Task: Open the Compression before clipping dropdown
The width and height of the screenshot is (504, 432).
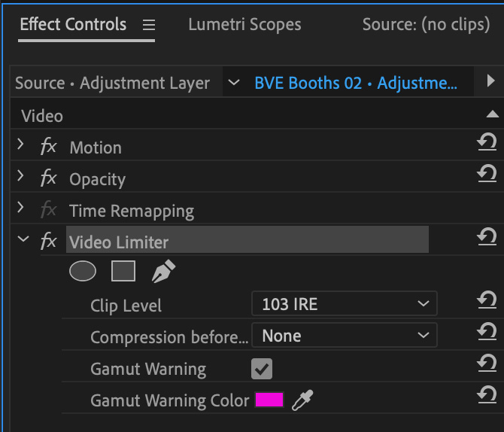Action: click(x=345, y=336)
